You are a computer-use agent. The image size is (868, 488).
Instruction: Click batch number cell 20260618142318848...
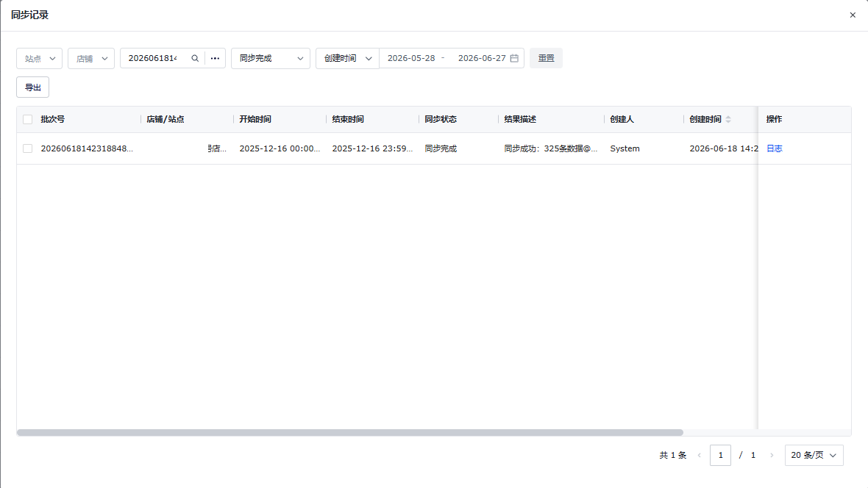[87, 149]
